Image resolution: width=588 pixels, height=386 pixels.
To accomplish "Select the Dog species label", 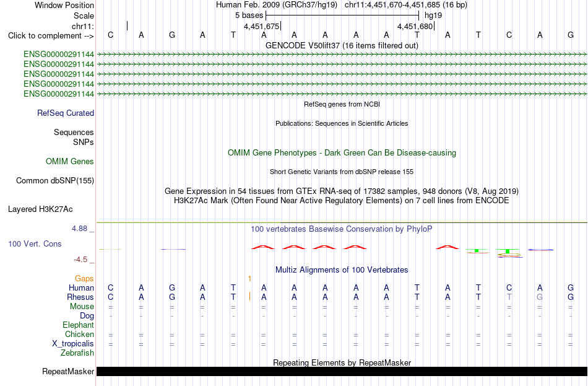I will click(87, 316).
